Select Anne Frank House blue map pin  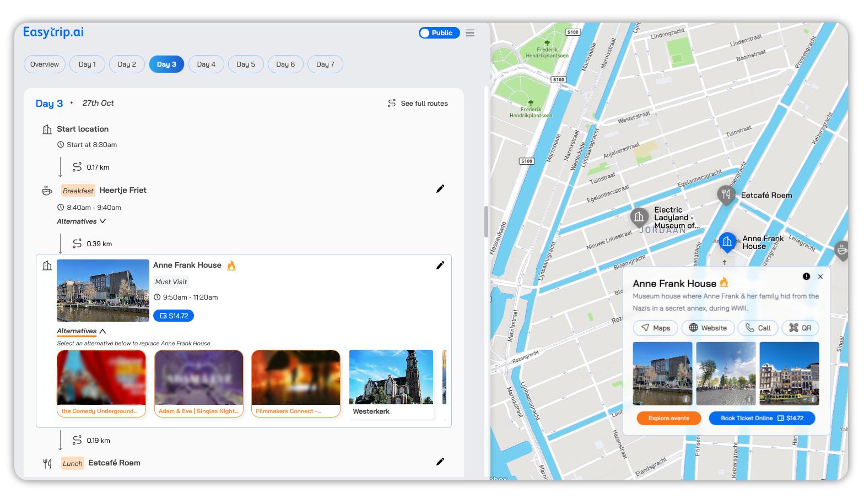(x=727, y=242)
